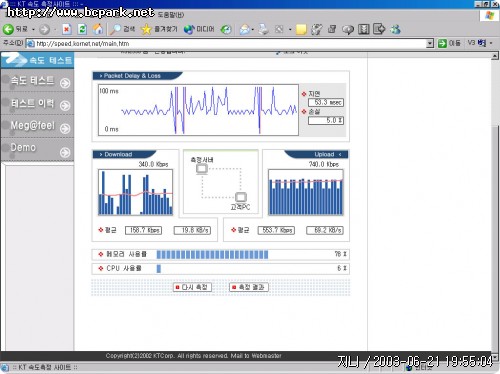Expand the address bar dropdown arrow
Screen dimensions: 500x374
tap(430, 43)
